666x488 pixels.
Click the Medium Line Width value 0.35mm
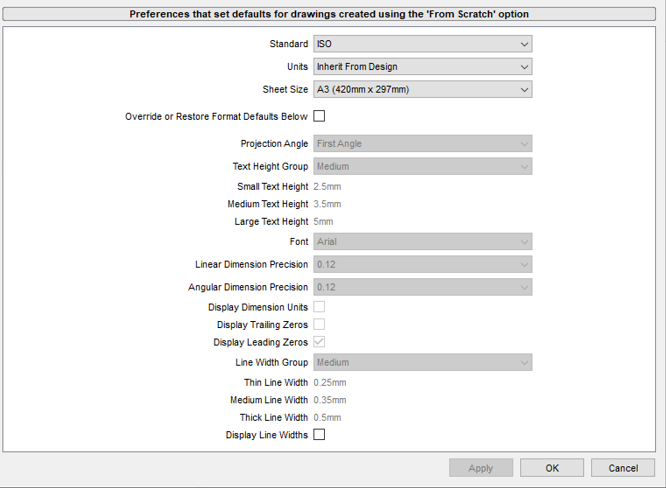click(x=330, y=400)
